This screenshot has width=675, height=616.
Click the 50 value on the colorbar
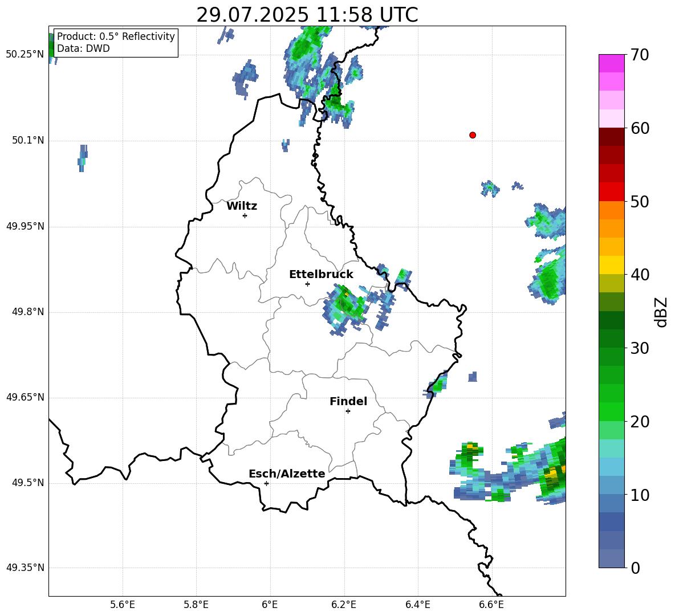[640, 201]
